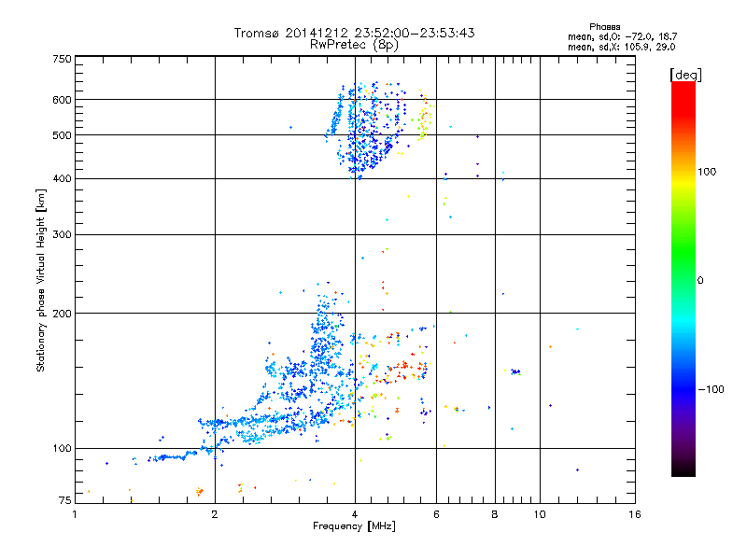The height and width of the screenshot is (560, 747).
Task: Click the 'mean, sd,X: 105.9, 29.0' text
Action: (x=621, y=47)
